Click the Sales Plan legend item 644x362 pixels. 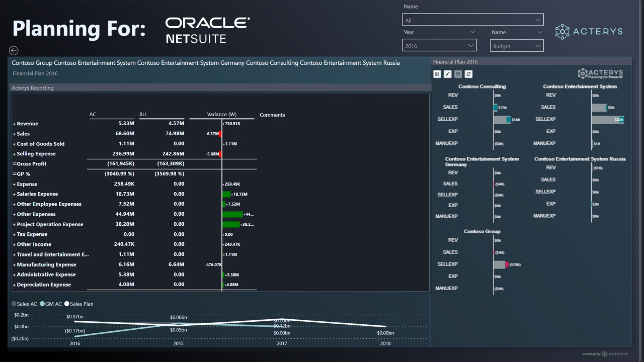pos(79,304)
